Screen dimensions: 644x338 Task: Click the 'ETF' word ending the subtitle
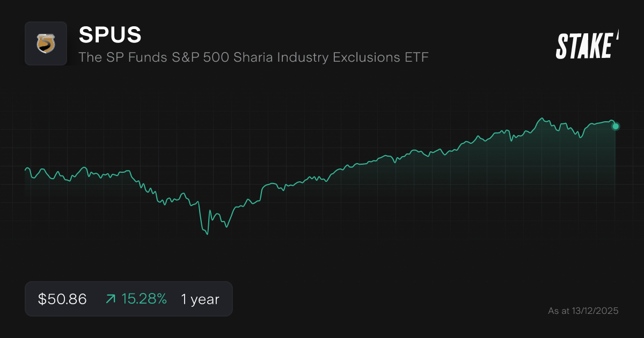pyautogui.click(x=416, y=57)
